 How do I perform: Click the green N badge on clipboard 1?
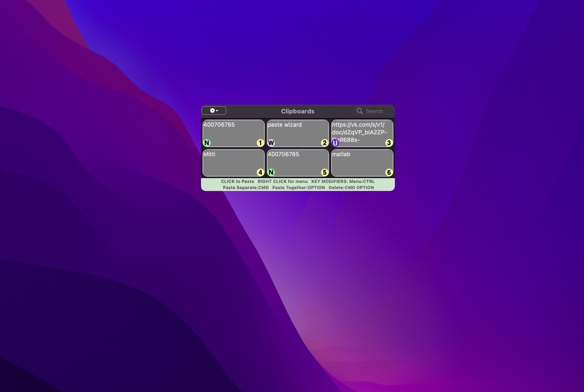(x=207, y=143)
